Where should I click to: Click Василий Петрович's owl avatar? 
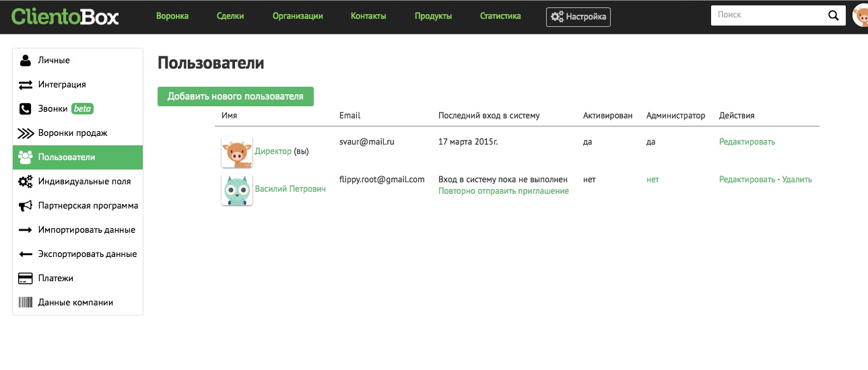(x=237, y=190)
